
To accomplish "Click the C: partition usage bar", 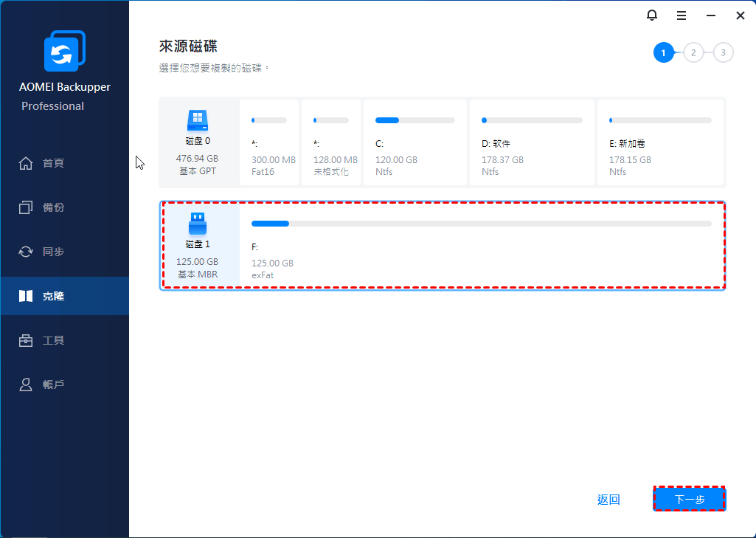I will [x=415, y=120].
